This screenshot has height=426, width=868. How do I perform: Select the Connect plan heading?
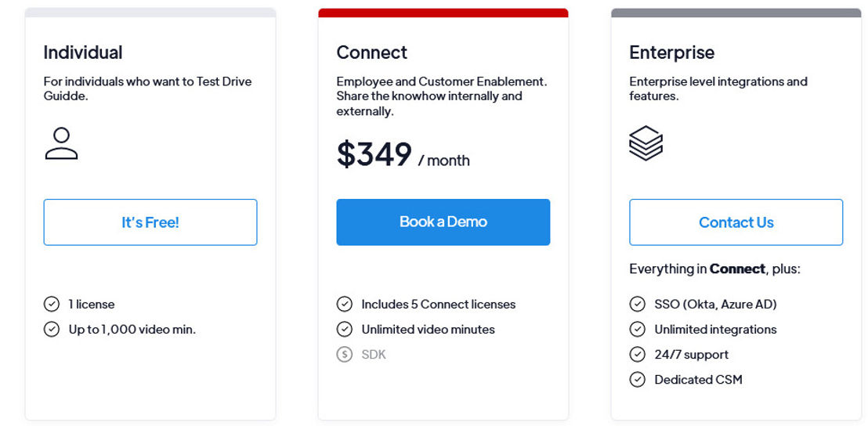tap(372, 52)
